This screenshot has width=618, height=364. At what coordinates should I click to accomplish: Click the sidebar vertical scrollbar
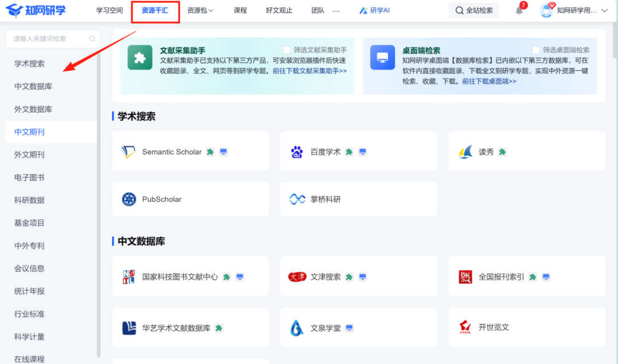[98, 200]
